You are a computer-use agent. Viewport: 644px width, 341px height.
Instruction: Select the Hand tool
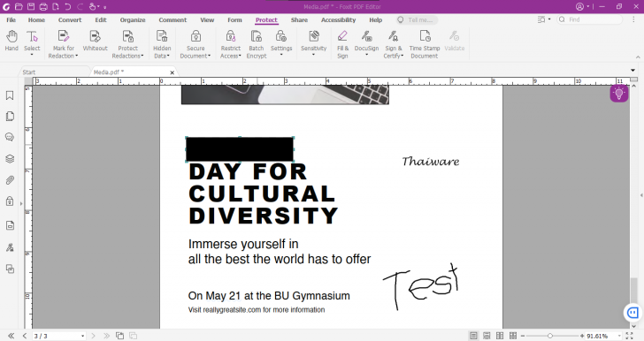[11, 41]
